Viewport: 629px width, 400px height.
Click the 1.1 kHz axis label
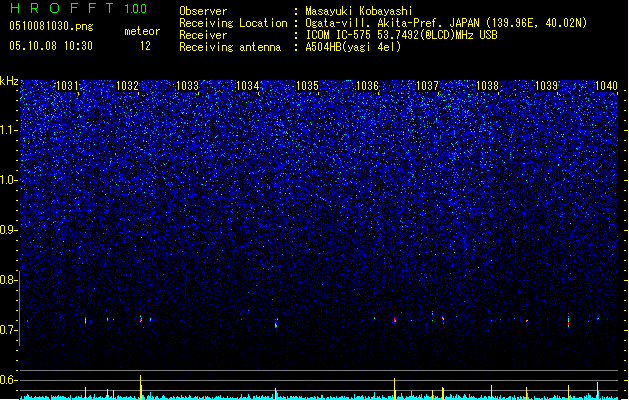tap(8, 130)
